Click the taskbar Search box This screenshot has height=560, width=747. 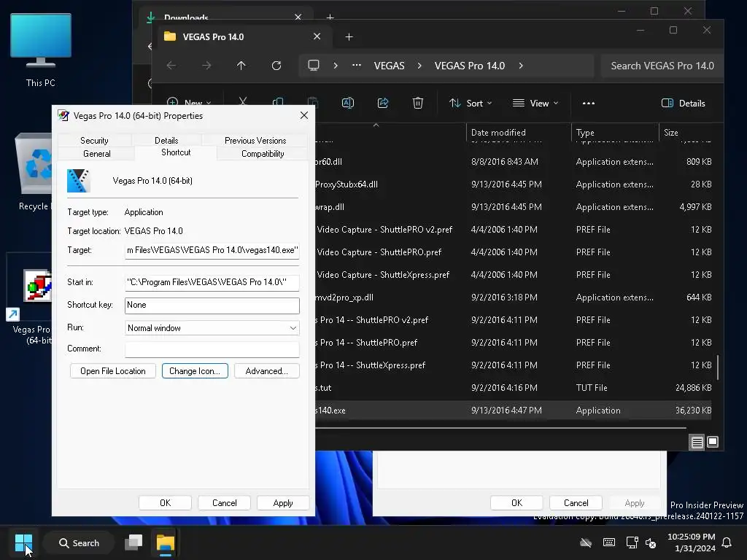pos(79,542)
